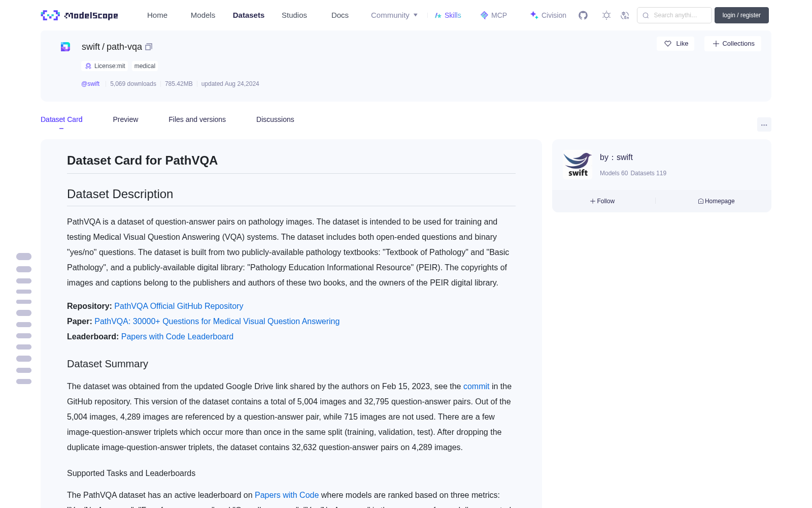Navigate to Studios
Screen dimensions: 812x508
tap(294, 15)
